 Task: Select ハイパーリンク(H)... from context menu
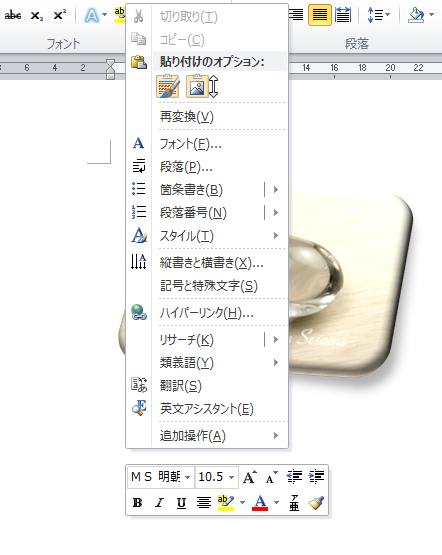(x=207, y=313)
